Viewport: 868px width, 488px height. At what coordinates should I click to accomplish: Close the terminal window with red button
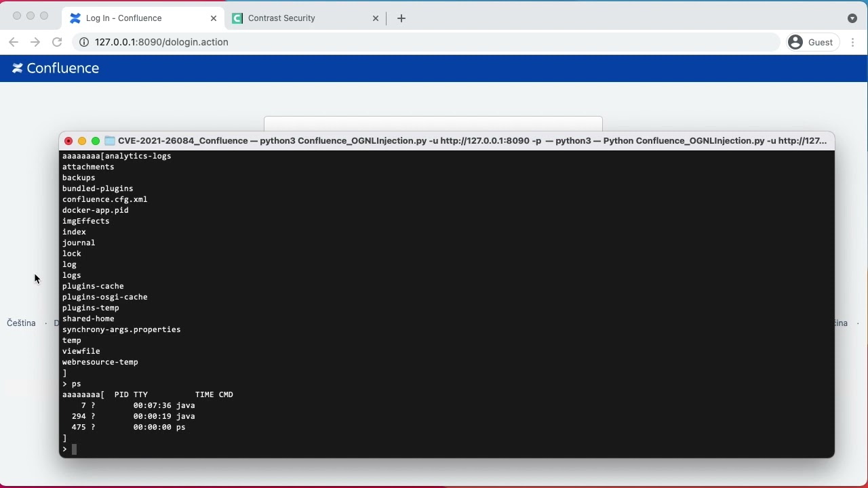click(x=68, y=141)
